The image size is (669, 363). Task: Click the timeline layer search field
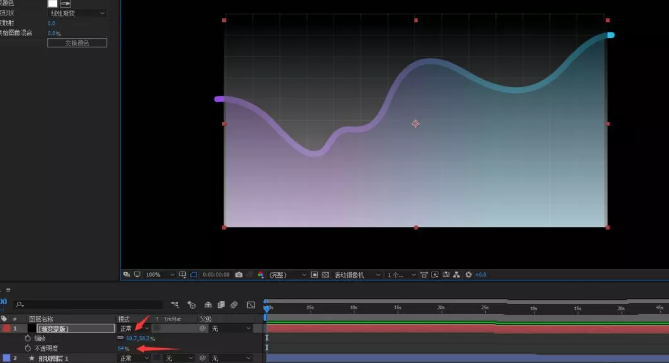click(x=89, y=305)
